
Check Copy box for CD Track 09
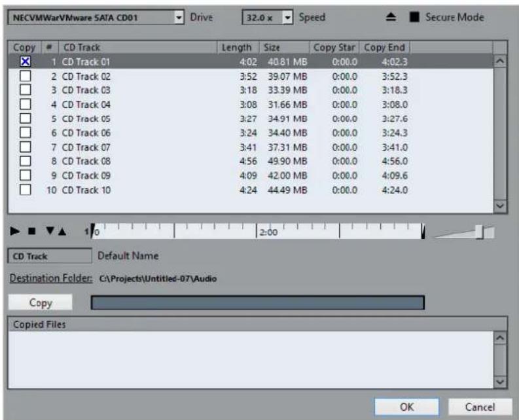[x=26, y=175]
